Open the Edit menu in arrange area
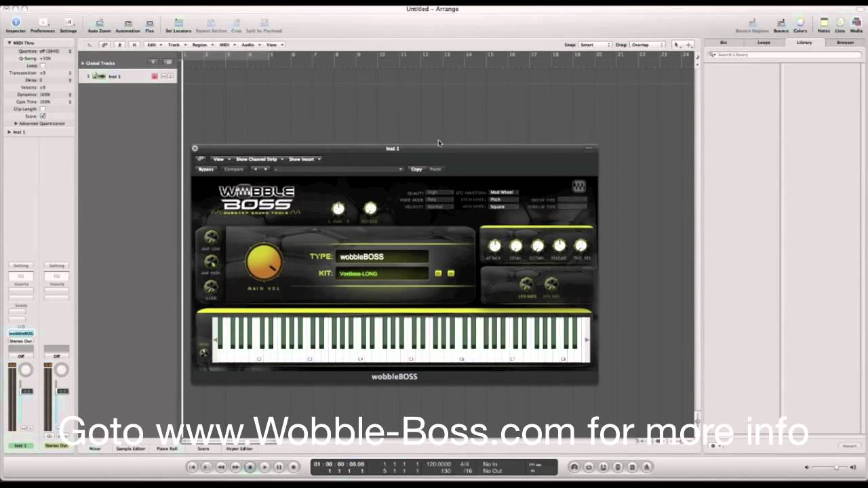868x488 pixels. click(154, 45)
